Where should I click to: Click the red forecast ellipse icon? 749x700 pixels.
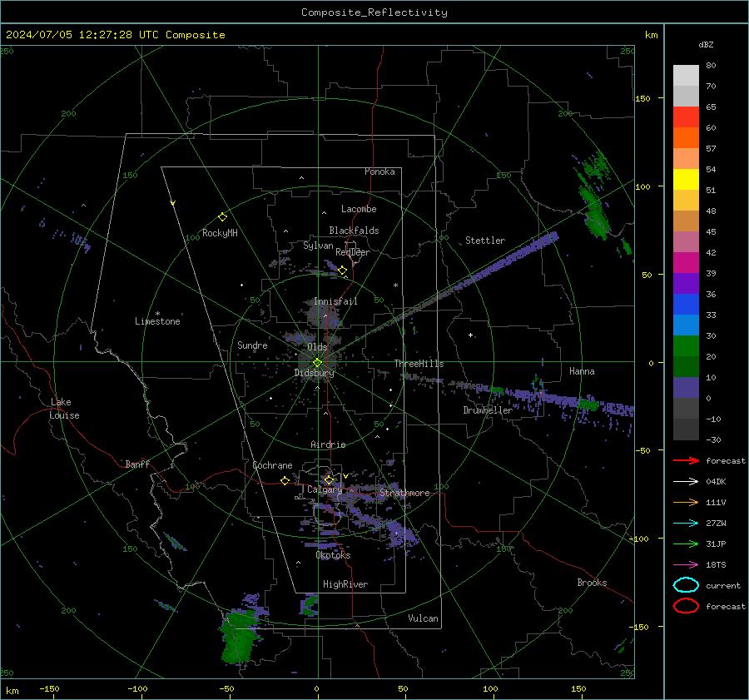686,606
